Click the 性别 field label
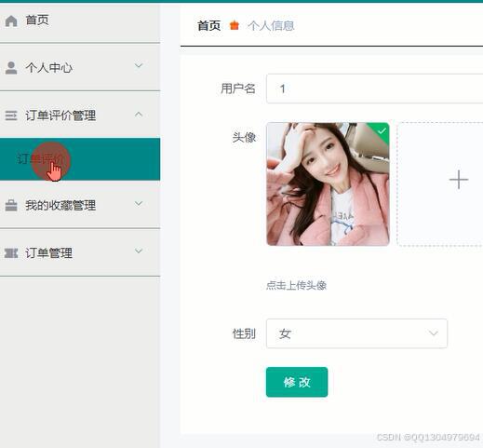The width and height of the screenshot is (483, 448). 244,333
